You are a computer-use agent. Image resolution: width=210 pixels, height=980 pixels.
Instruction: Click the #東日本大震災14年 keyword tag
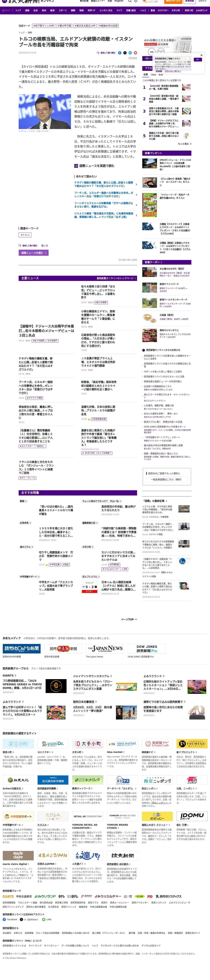pos(85,26)
